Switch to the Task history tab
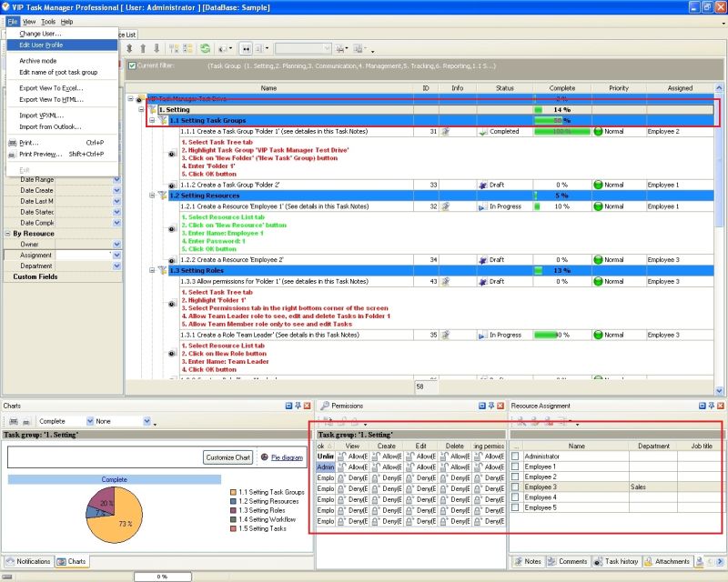Screen dimensions: 728x582 coord(617,561)
